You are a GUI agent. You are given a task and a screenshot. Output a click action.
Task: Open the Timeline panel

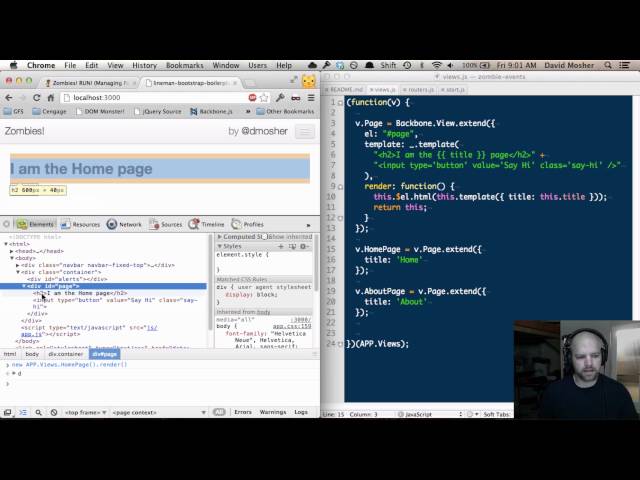(206, 224)
